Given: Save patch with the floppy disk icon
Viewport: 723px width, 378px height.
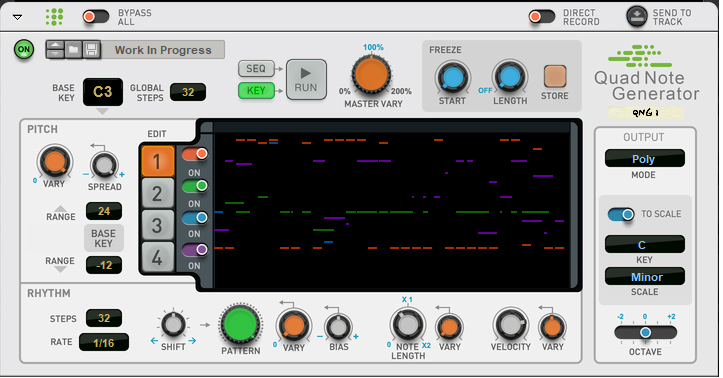Looking at the screenshot, I should pyautogui.click(x=91, y=50).
